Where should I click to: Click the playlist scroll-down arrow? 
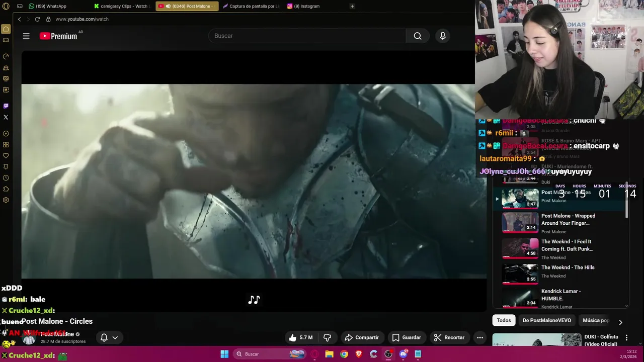626,306
